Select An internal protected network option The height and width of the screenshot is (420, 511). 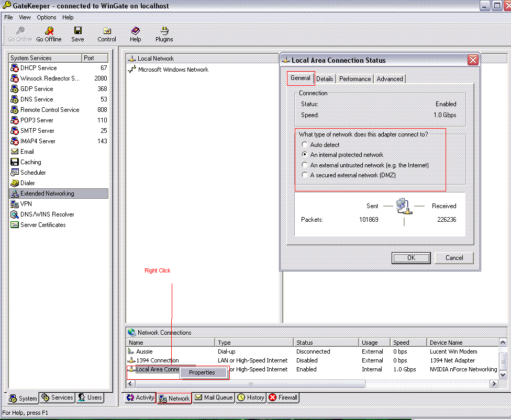[304, 155]
